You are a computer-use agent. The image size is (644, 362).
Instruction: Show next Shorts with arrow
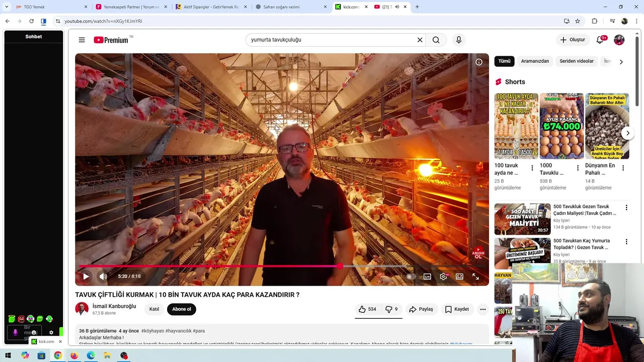click(627, 133)
